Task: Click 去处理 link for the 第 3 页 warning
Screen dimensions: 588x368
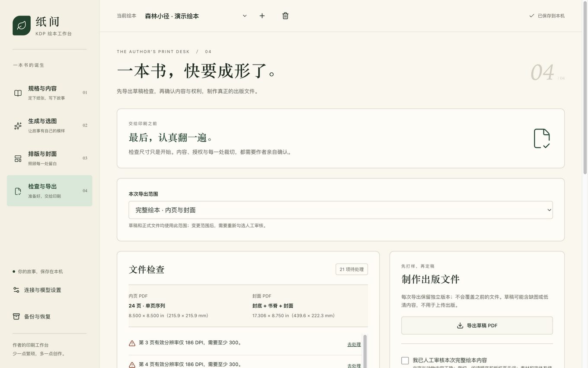Action: 354,345
